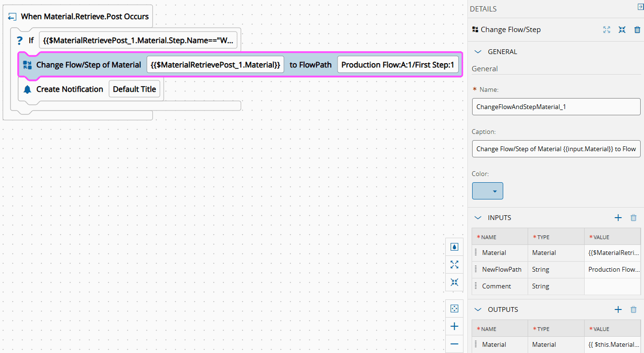
Task: Click the drag handle of the NewFlowPath input row
Action: click(476, 269)
